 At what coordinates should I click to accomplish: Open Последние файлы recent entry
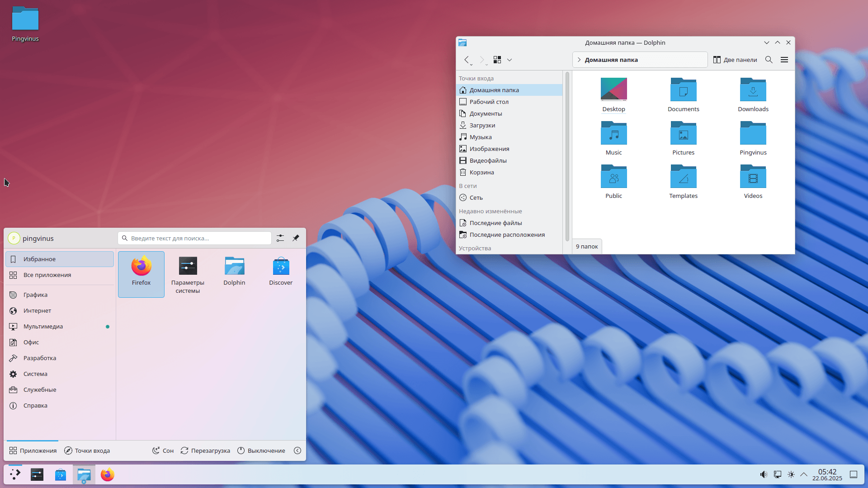[509, 223]
